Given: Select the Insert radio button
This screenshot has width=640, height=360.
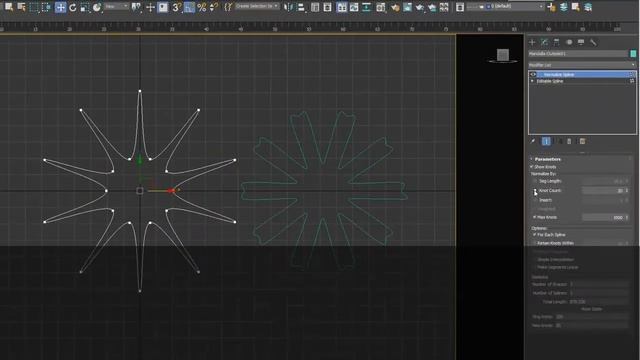Looking at the screenshot, I should (535, 200).
